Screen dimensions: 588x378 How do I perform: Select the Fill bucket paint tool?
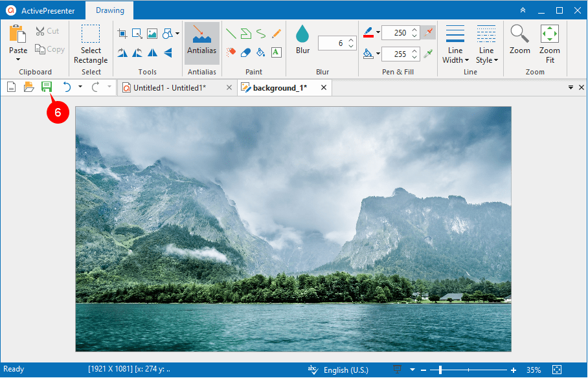tap(261, 52)
